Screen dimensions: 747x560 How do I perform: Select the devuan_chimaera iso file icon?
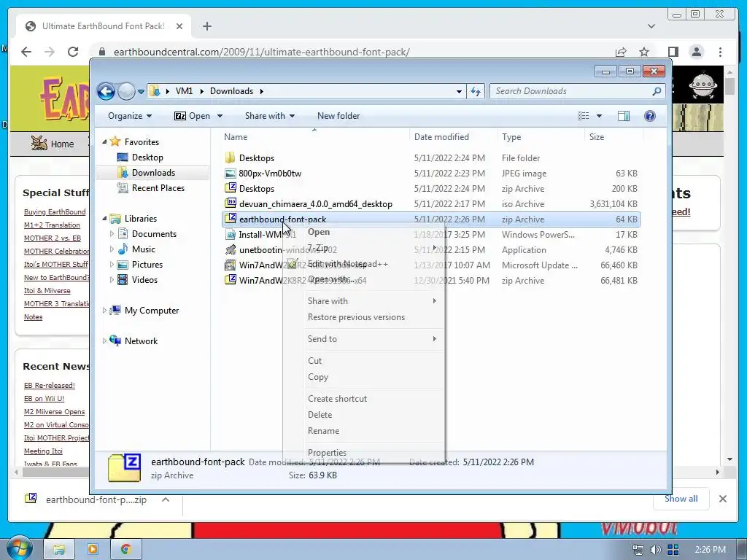coord(231,203)
